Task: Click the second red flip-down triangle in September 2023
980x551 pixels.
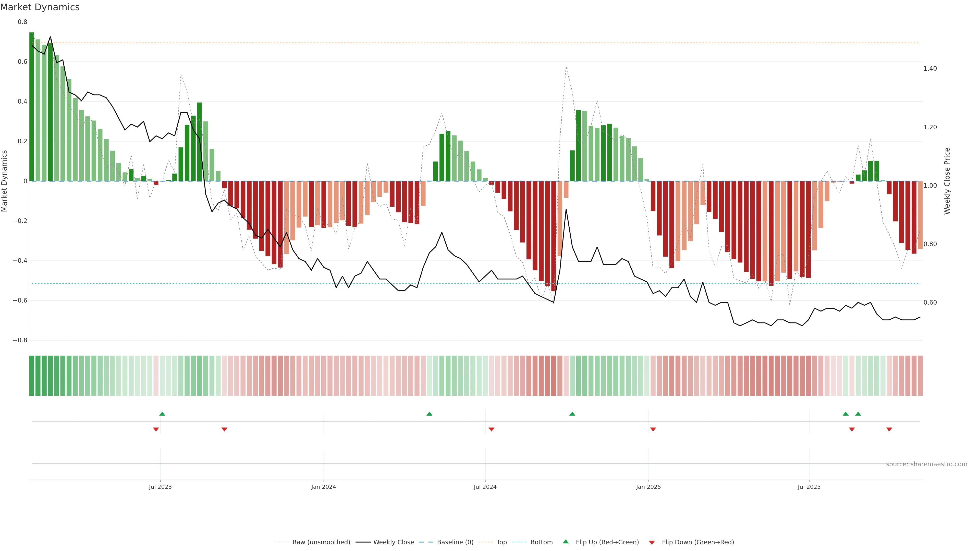Action: pos(224,429)
